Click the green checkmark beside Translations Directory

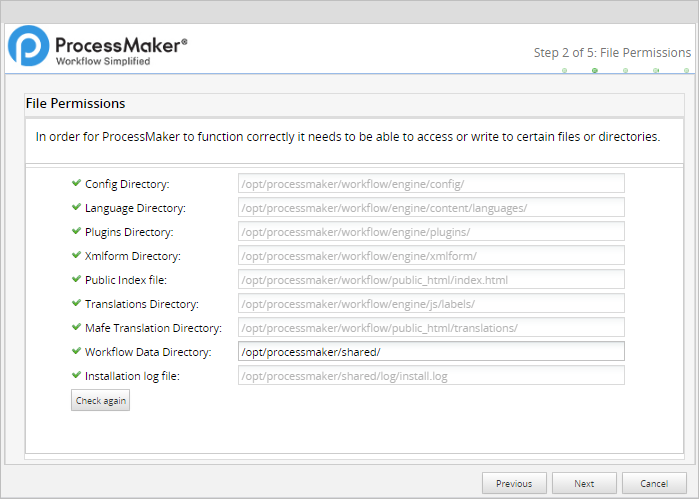[x=76, y=303]
